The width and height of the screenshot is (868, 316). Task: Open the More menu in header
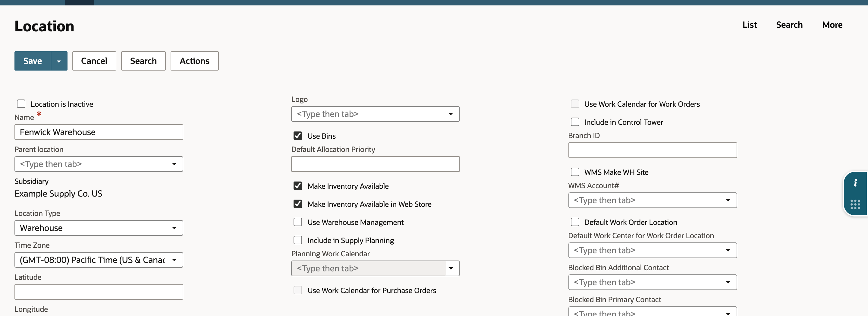point(832,25)
